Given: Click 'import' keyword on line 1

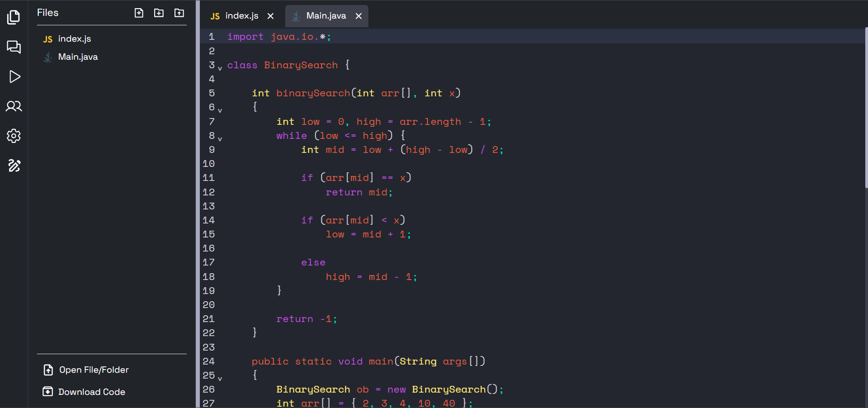Looking at the screenshot, I should 245,37.
